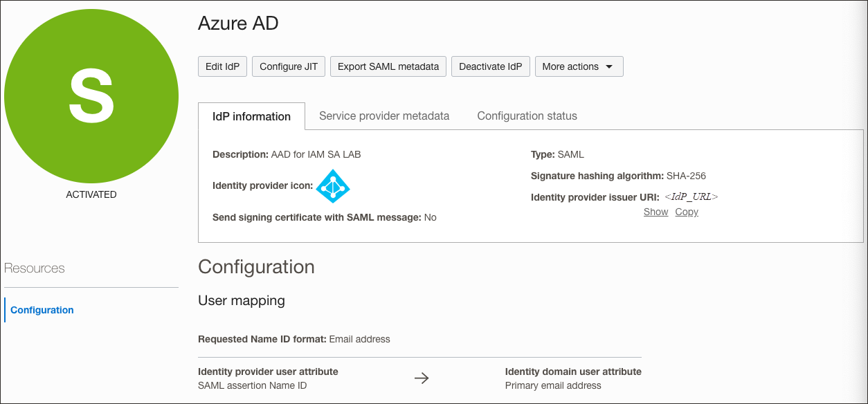Export the SAML metadata
The height and width of the screenshot is (404, 868).
pos(388,66)
